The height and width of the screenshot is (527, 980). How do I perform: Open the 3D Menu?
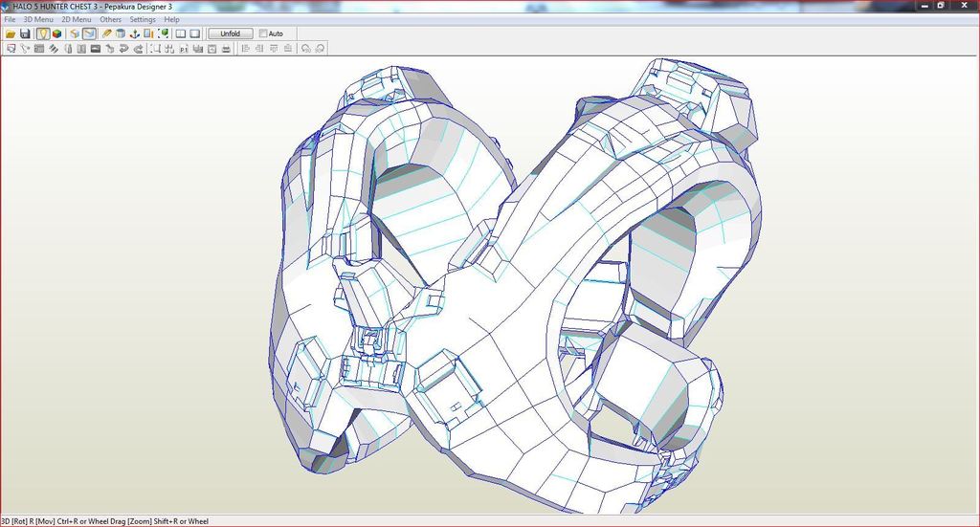(38, 19)
